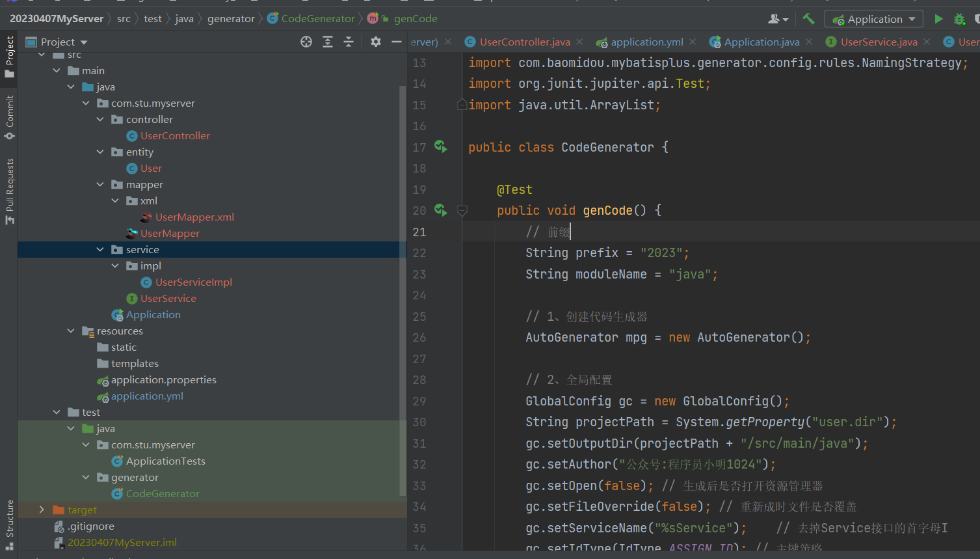
Task: Click the Debug bug icon
Action: point(959,19)
